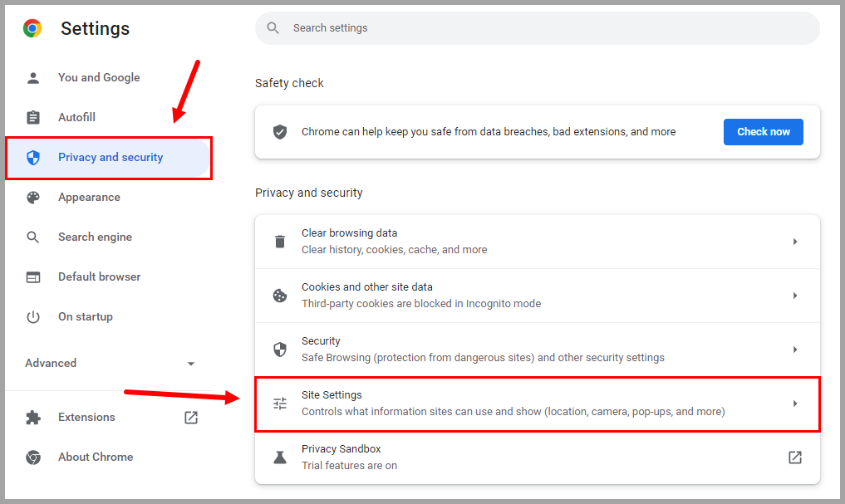Open You and Google settings
Screen dimensions: 845x504
pos(99,77)
